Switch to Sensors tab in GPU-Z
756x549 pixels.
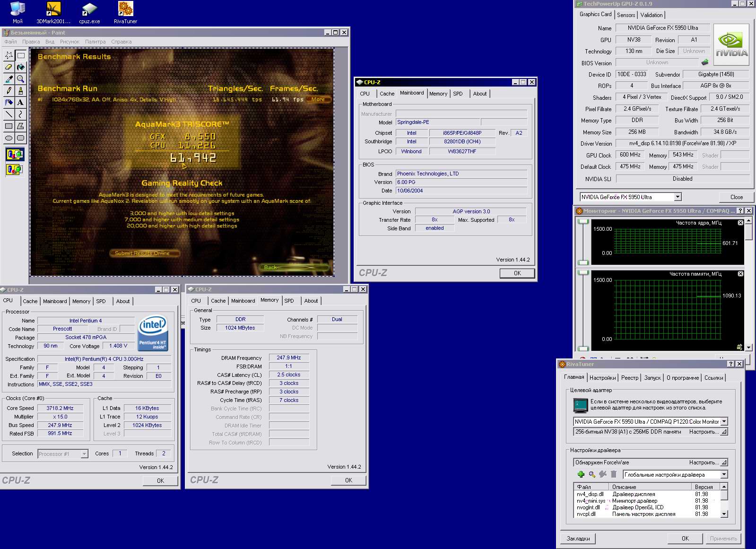[626, 15]
